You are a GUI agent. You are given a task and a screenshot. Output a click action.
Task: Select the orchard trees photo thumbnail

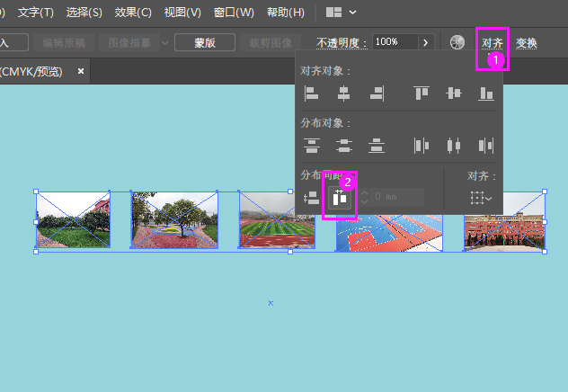point(73,219)
